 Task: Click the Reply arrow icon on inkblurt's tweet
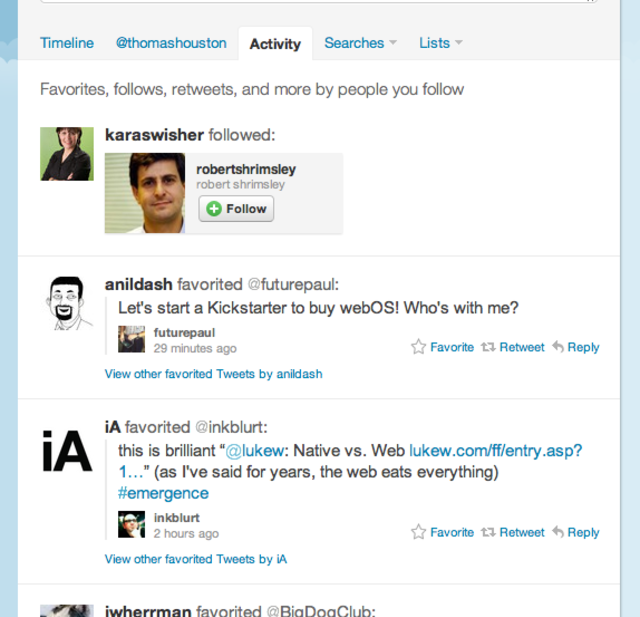[558, 532]
